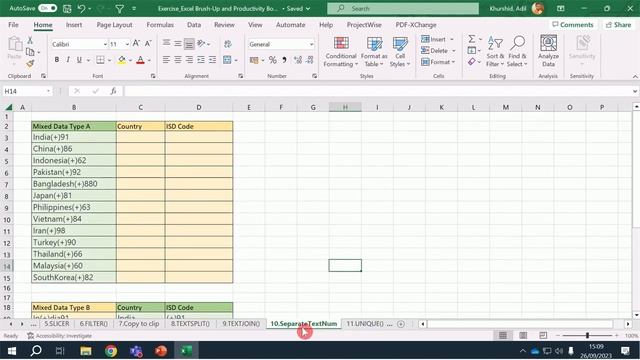Image resolution: width=640 pixels, height=360 pixels.
Task: Open the Format cells menu
Action: click(438, 62)
